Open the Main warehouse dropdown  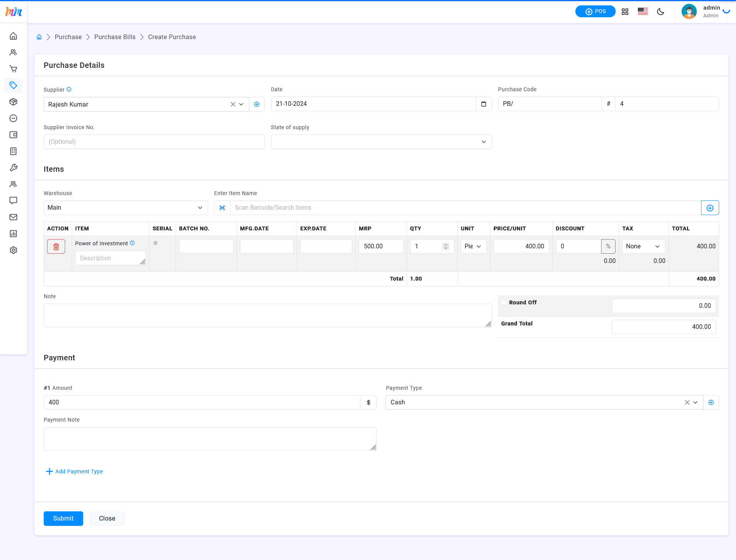[x=125, y=208]
